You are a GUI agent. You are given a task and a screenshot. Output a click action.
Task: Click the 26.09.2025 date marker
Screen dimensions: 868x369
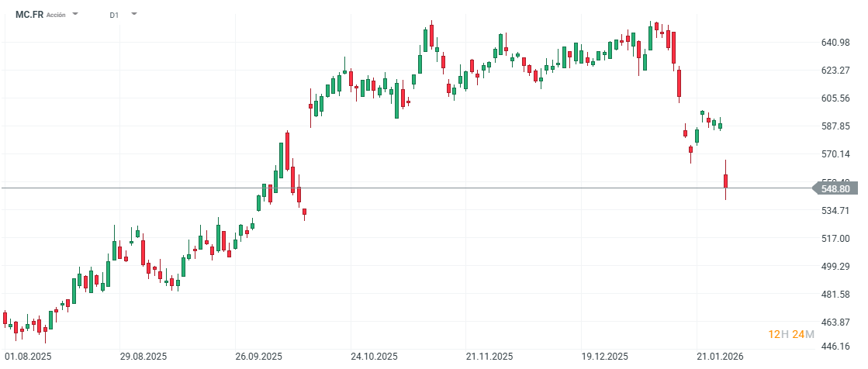coord(258,357)
